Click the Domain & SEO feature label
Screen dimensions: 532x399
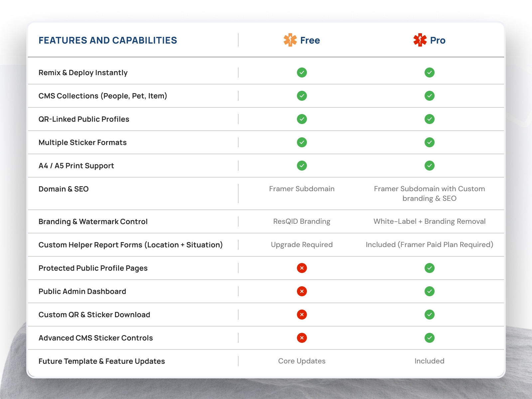click(x=64, y=189)
